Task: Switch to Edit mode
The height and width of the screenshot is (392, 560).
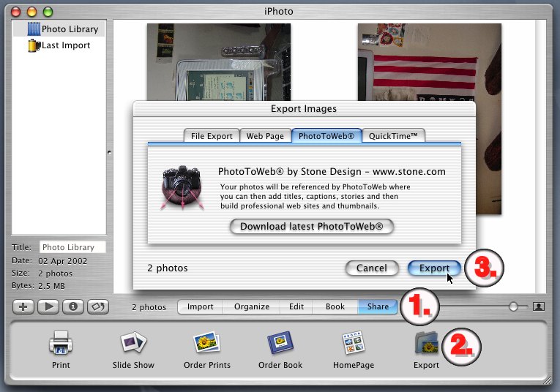Action: point(296,306)
